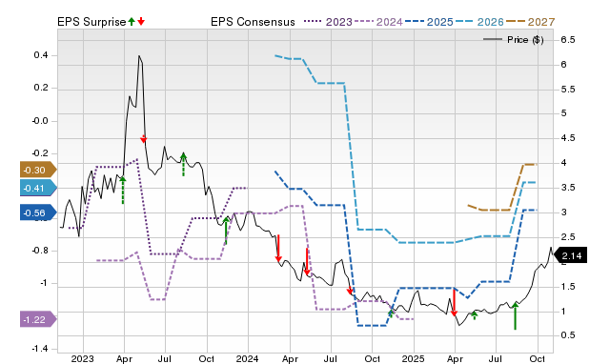Toggle the 2027 EPS consensus legend entry
The height and width of the screenshot is (364, 610).
tap(530, 22)
